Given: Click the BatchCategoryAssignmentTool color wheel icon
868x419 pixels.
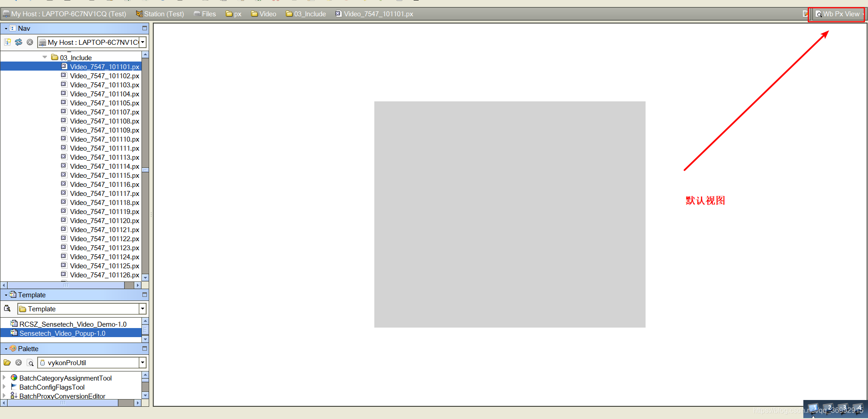Looking at the screenshot, I should coord(14,378).
